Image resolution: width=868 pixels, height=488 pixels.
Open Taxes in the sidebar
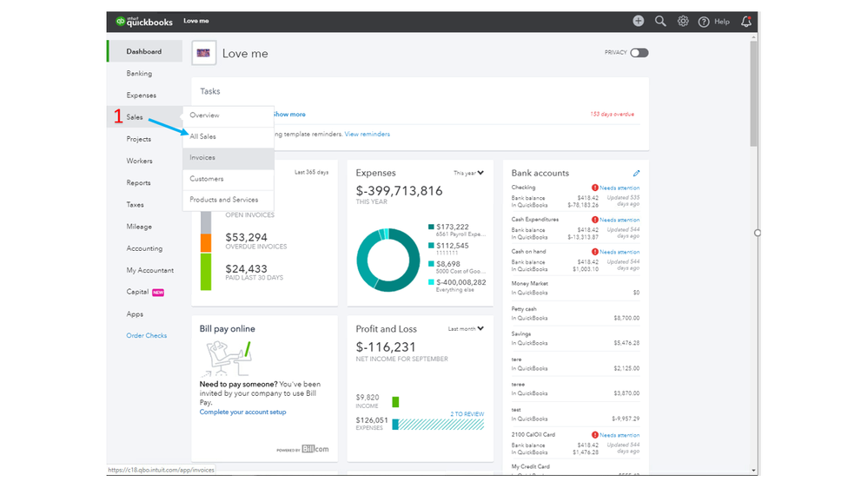[144, 204]
